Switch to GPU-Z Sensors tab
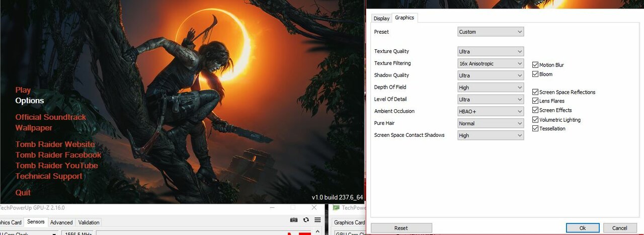 click(36, 222)
